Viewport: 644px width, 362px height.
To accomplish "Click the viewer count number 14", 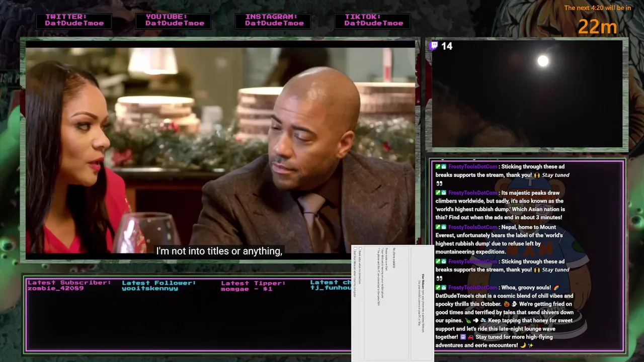I will 447,46.
